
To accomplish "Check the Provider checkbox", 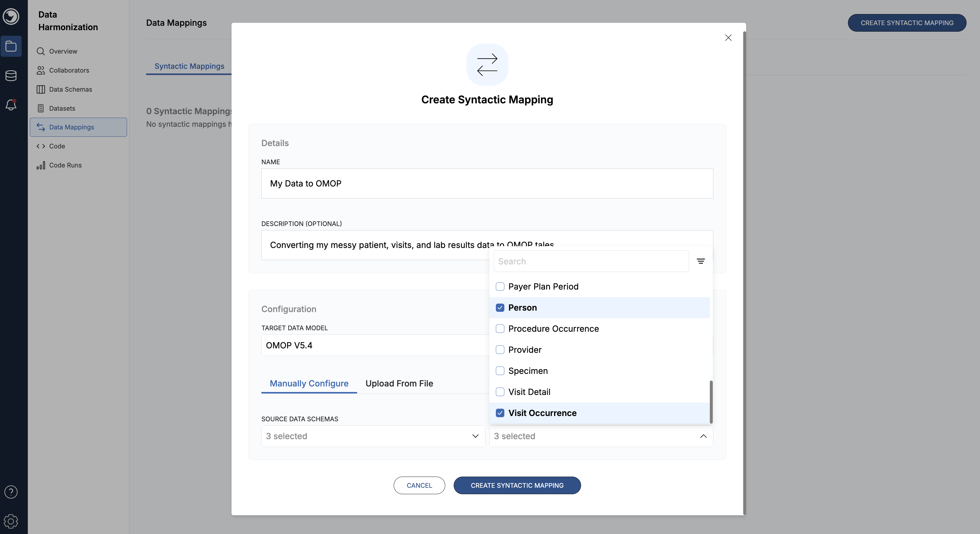I will pos(500,349).
